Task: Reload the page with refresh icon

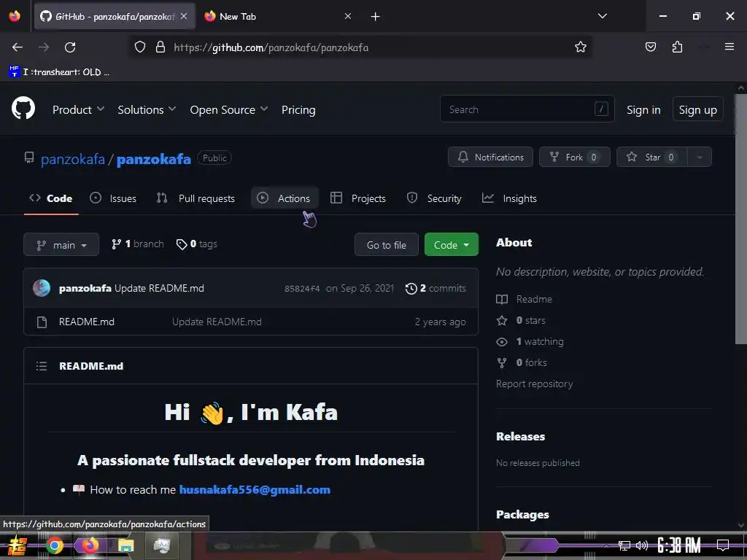Action: [70, 47]
